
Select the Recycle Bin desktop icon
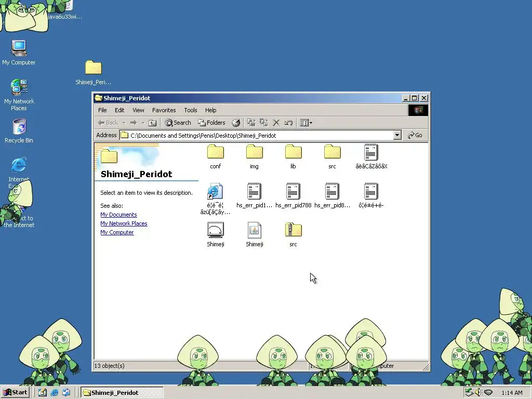19,130
